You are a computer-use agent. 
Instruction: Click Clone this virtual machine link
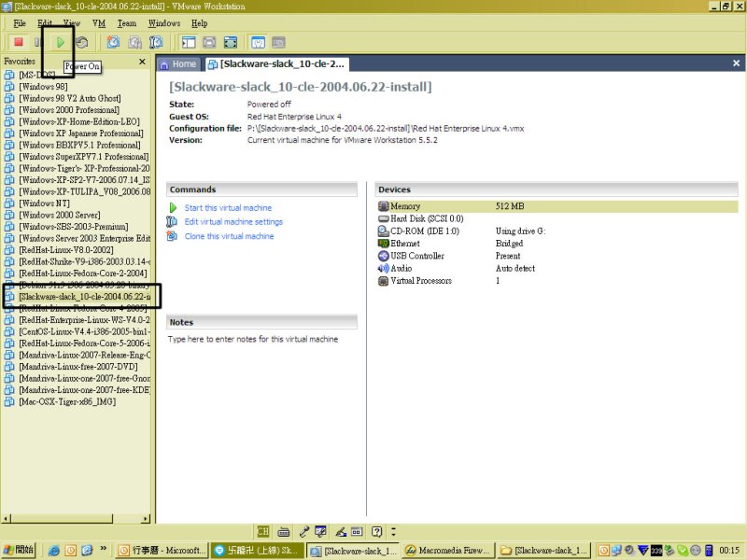[229, 236]
